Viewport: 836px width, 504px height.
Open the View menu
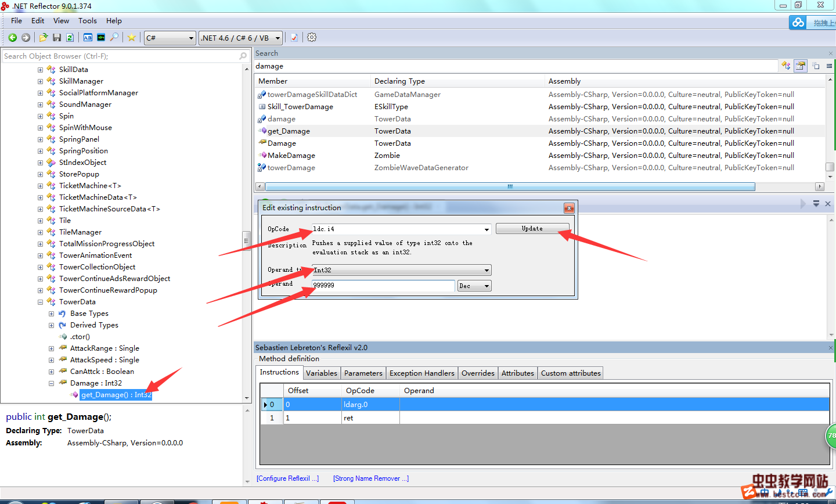pos(61,21)
